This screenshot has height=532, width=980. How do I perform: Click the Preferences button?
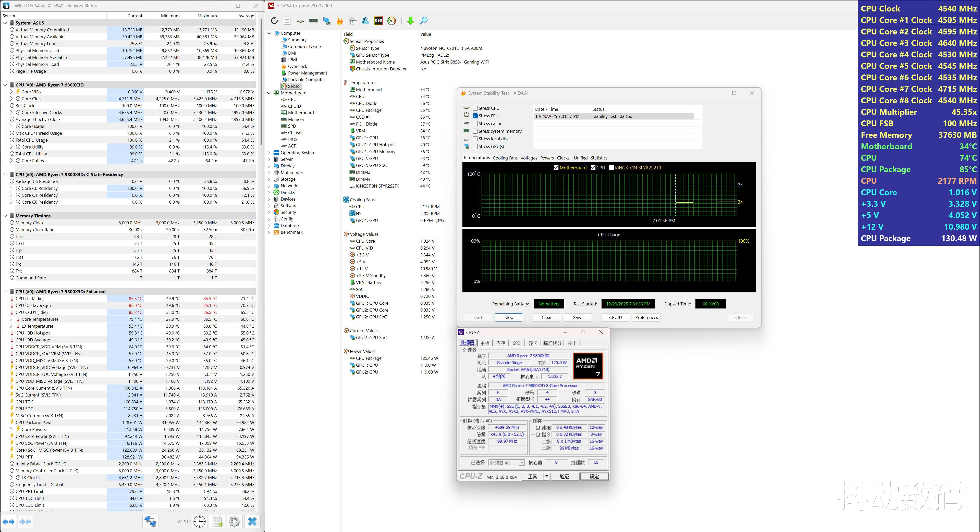(x=646, y=317)
